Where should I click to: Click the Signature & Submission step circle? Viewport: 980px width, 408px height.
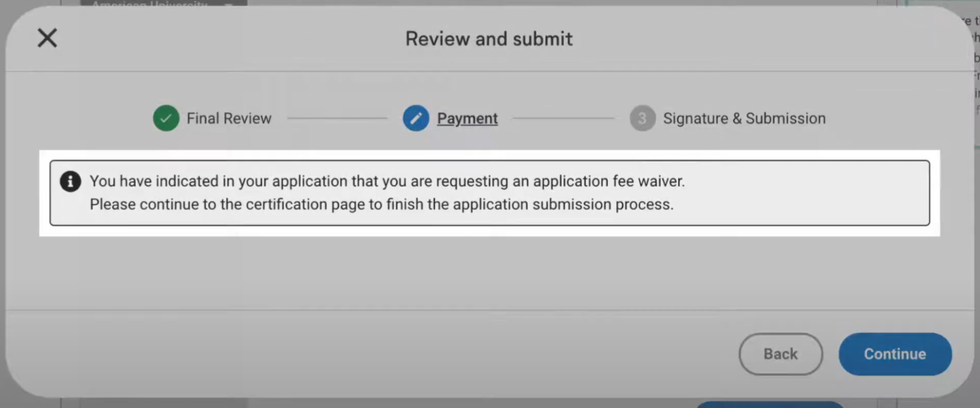pyautogui.click(x=642, y=117)
